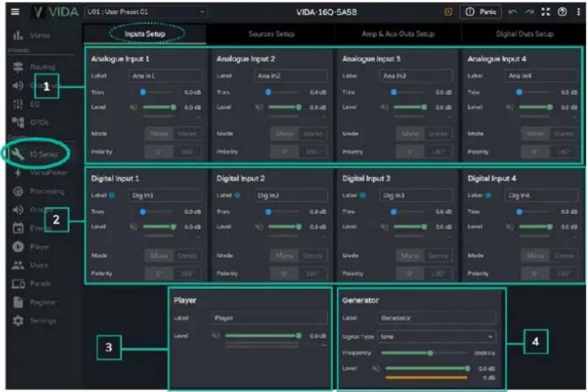Set Analogue Input 2 mode to Mono
Screen dimensions: 588x392
(285, 134)
